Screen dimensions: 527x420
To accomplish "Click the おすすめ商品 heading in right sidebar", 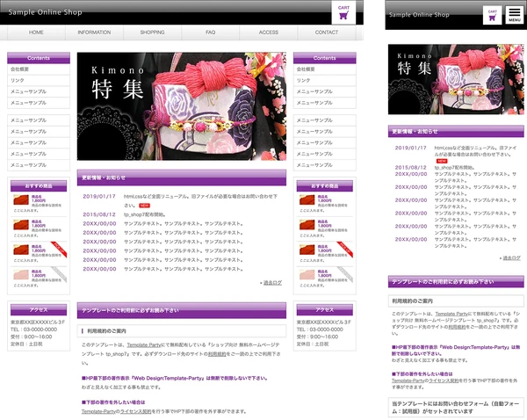I will pyautogui.click(x=325, y=185).
